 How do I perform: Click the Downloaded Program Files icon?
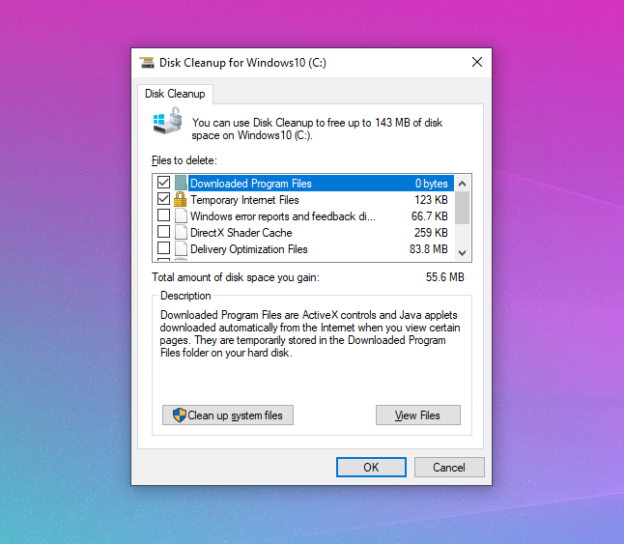point(181,184)
